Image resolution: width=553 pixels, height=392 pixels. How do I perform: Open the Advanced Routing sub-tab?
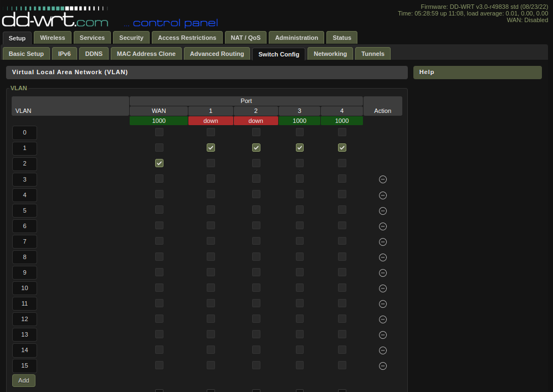(x=217, y=54)
